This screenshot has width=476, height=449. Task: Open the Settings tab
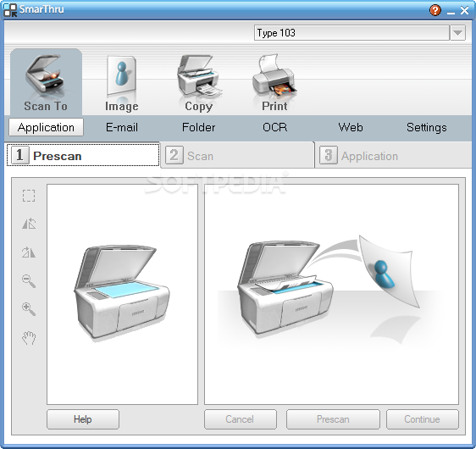click(x=427, y=127)
